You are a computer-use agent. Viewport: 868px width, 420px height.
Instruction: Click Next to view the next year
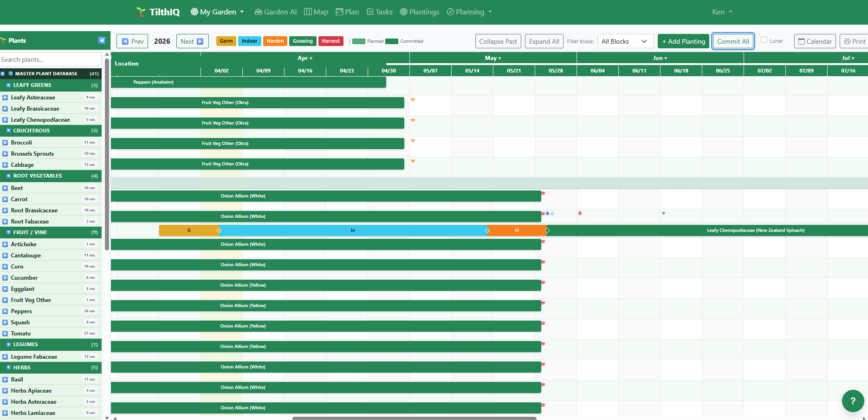pos(192,41)
